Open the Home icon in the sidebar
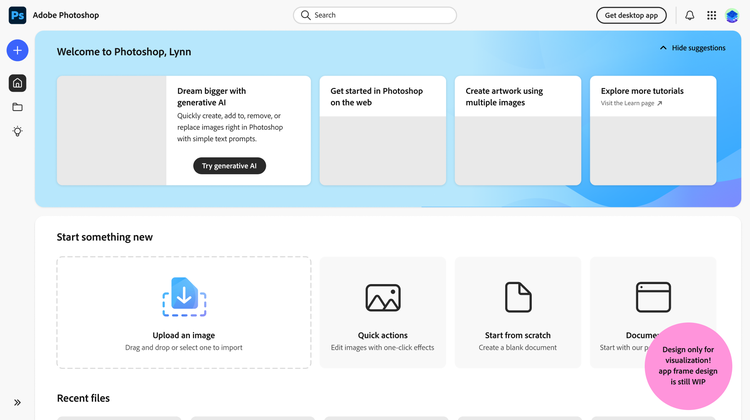Viewport: 750px width, 420px height. (x=17, y=83)
